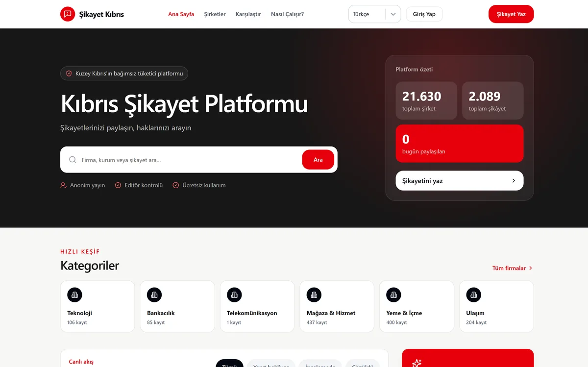Open the Bankacılık 85 kayıt card
The width and height of the screenshot is (588, 367).
(x=177, y=306)
